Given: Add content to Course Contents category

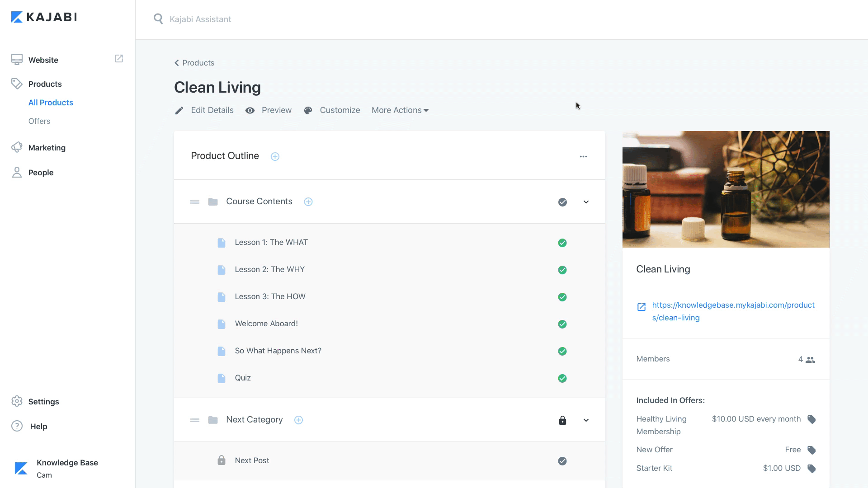Looking at the screenshot, I should (x=308, y=202).
